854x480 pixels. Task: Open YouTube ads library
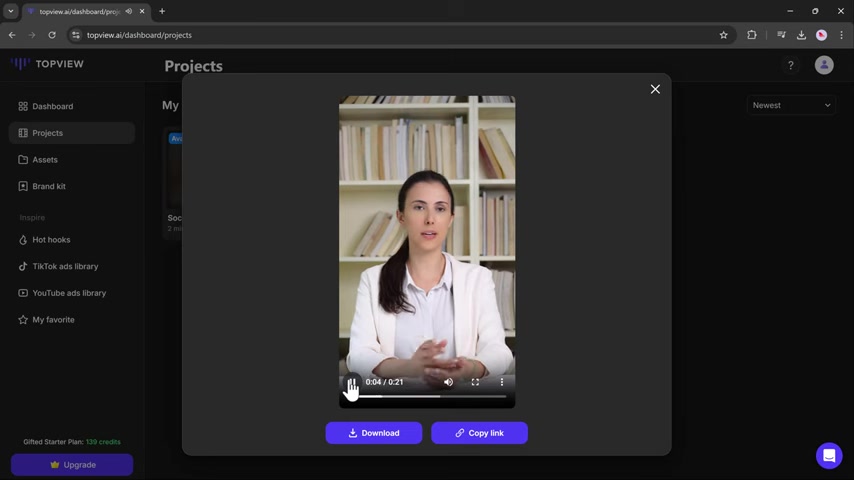(71, 293)
